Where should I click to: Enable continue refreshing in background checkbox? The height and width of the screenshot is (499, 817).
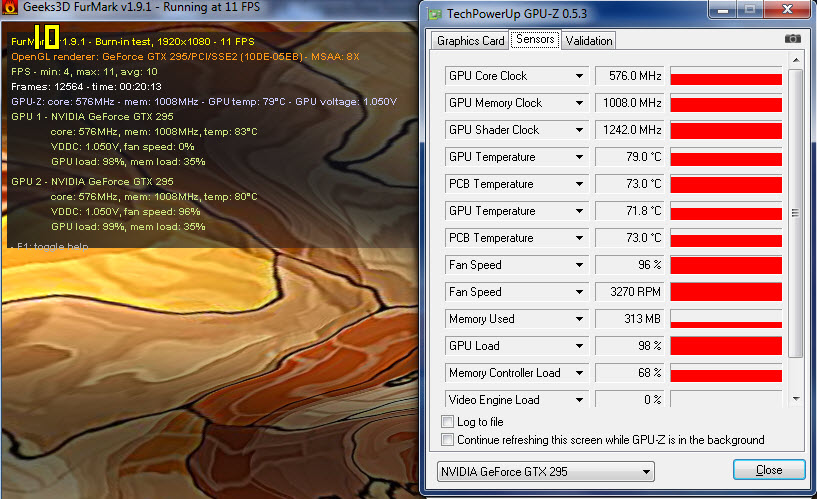click(x=447, y=440)
